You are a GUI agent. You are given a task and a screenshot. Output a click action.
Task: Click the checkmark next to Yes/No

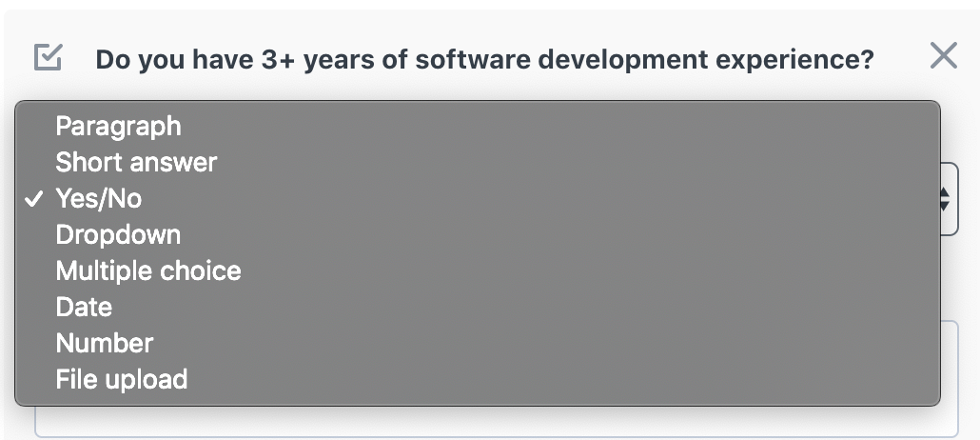pos(33,199)
